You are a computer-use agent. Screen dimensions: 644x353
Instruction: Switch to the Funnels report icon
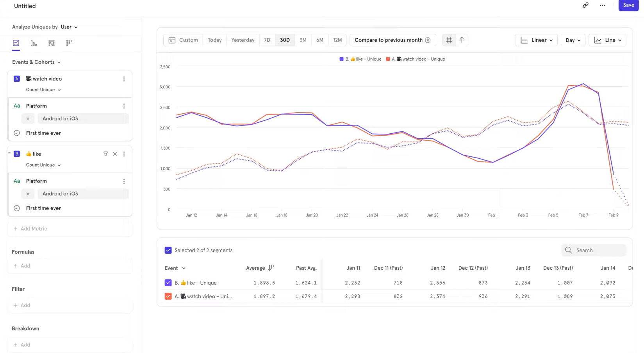[34, 43]
